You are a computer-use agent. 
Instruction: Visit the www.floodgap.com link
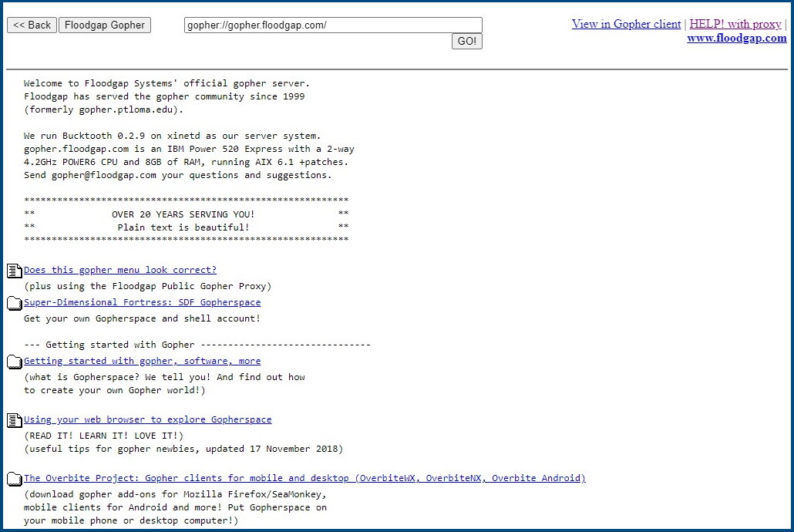736,38
